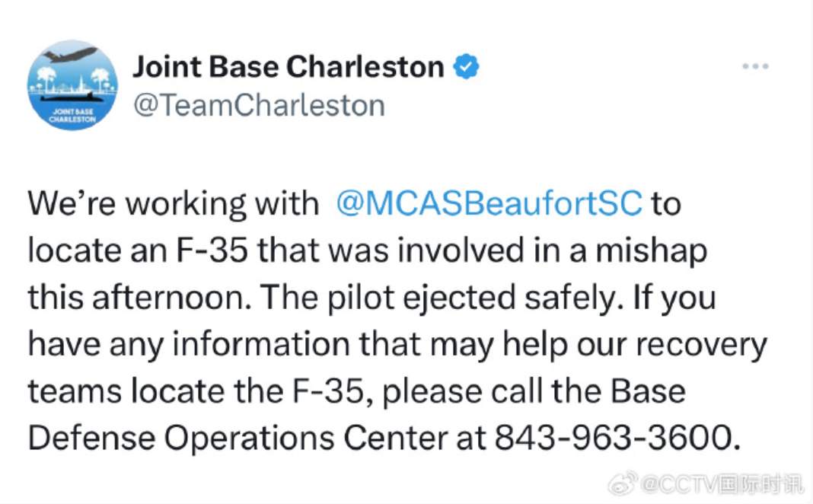The width and height of the screenshot is (813, 504).
Task: Click the first line 'We're working with'
Action: point(173,203)
